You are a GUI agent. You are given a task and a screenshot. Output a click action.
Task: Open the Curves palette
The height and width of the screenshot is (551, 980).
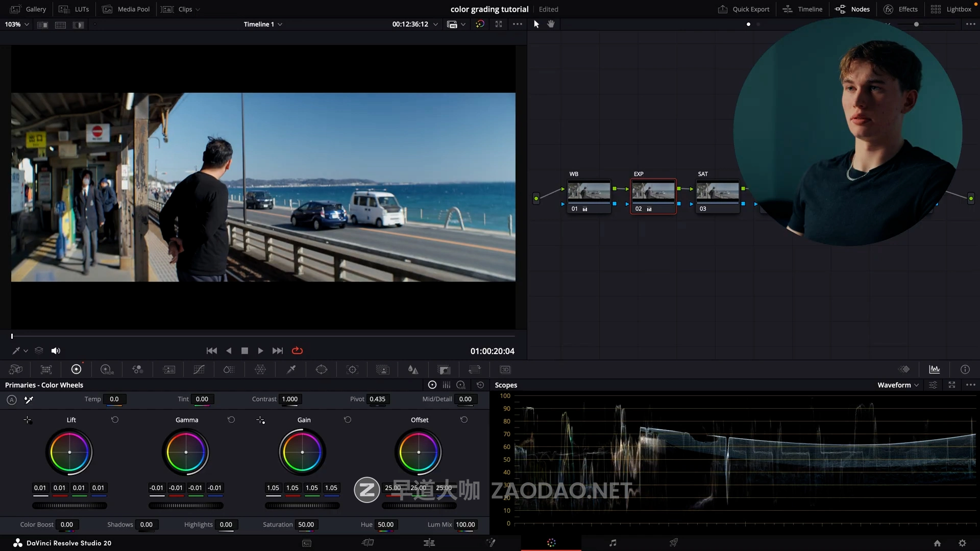[199, 369]
